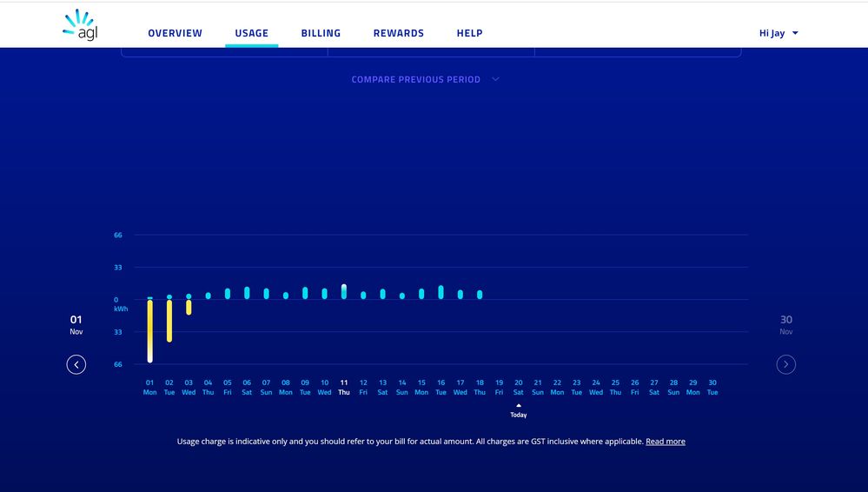Select the highlighted 11 Thu bar

(344, 291)
